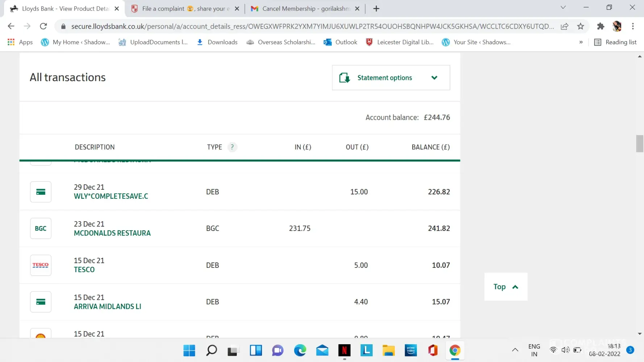
Task: Launch Netflix from the taskbar
Action: tap(344, 350)
